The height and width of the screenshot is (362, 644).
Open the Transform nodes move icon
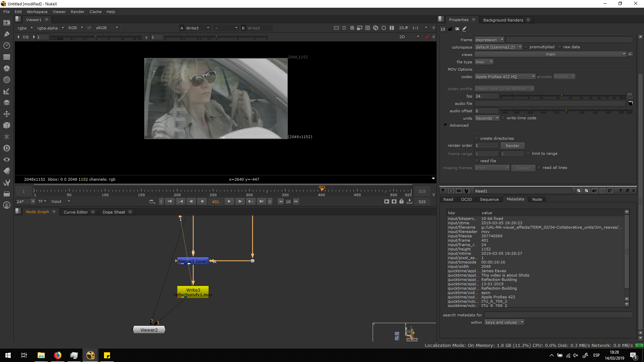click(6, 114)
